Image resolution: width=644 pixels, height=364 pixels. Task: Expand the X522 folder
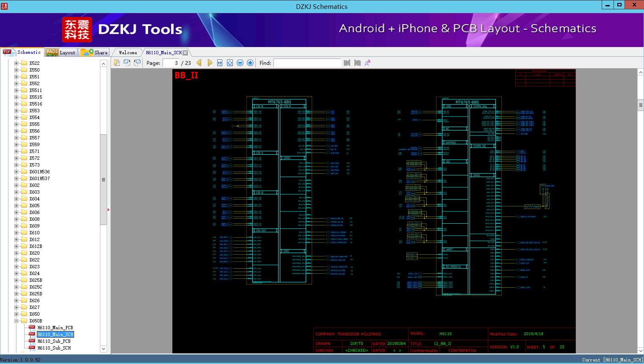point(17,63)
